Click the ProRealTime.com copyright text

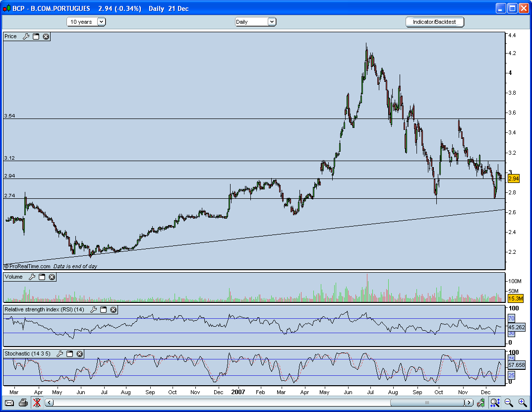[27, 266]
